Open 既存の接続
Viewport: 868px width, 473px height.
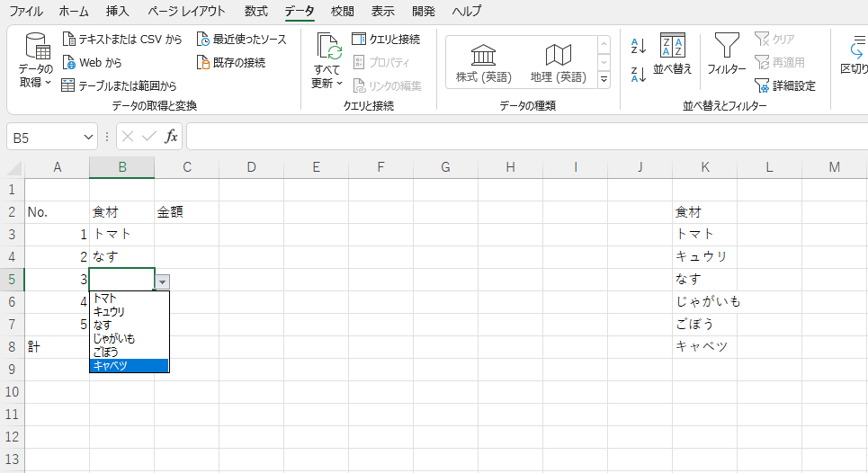[231, 63]
